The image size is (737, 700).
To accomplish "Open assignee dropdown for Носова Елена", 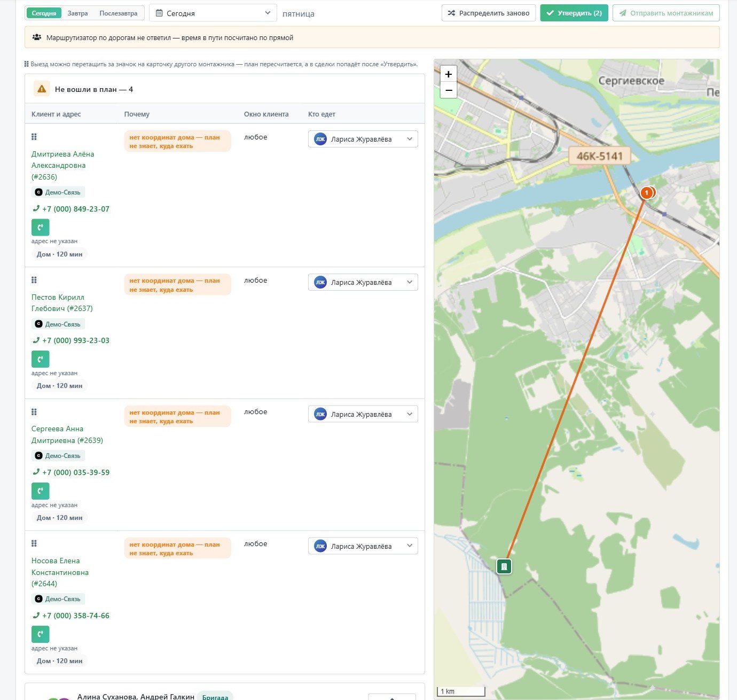I will coord(363,546).
